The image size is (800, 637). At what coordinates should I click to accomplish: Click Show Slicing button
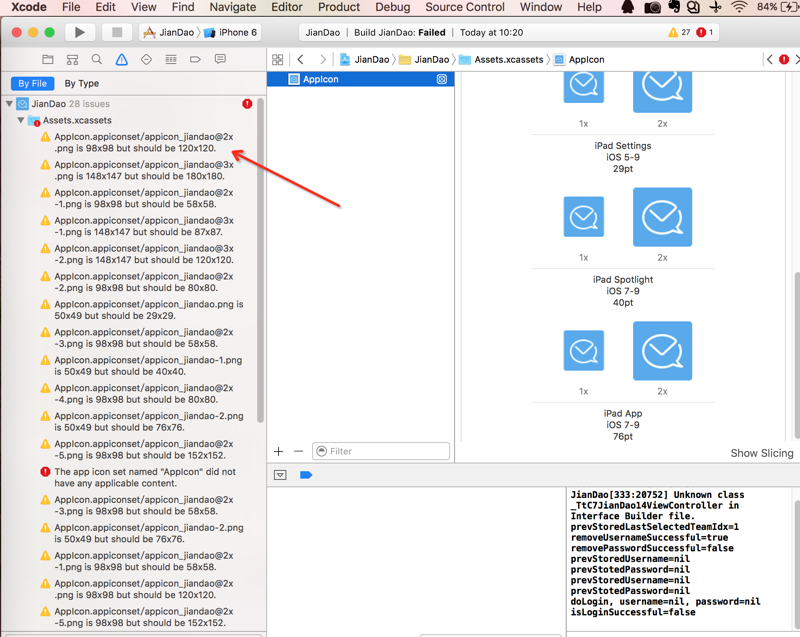762,453
